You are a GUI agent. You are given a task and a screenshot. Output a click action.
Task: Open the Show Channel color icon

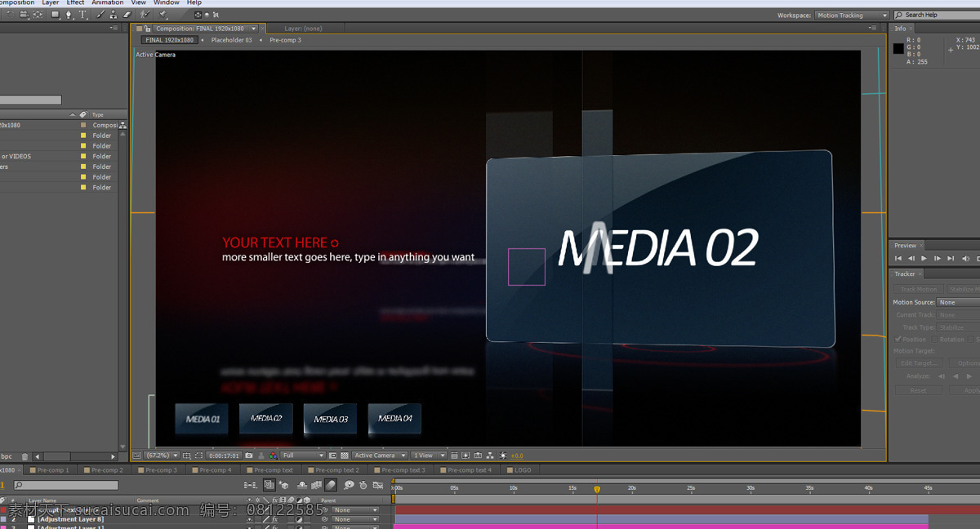[x=273, y=456]
